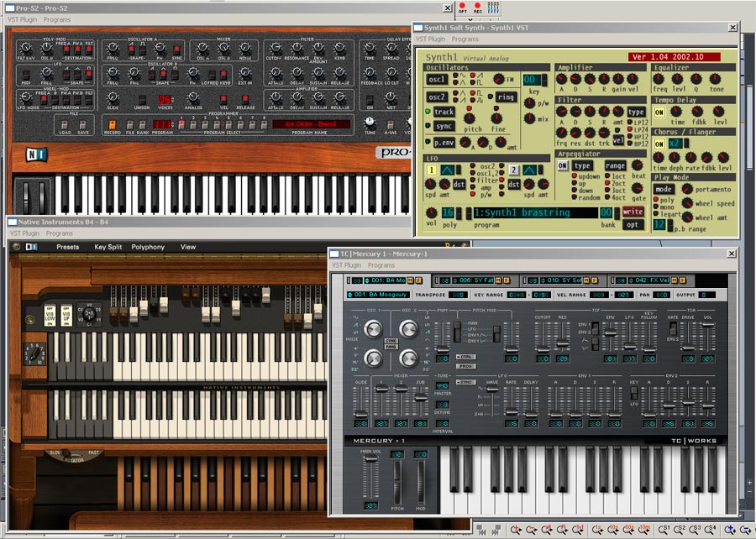Click the Pro-52 GLIDE knob
756x539 pixels.
coord(113,97)
